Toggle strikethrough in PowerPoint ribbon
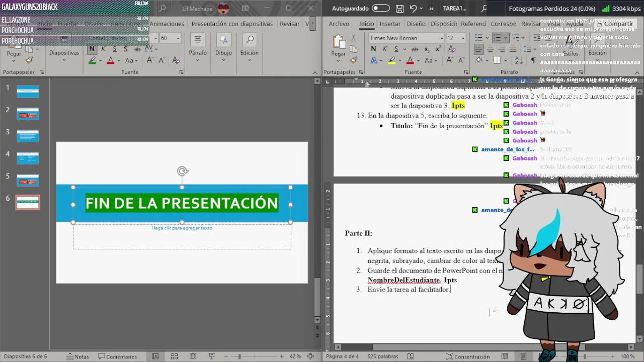Screen dimensions: 644x362 pos(137,49)
